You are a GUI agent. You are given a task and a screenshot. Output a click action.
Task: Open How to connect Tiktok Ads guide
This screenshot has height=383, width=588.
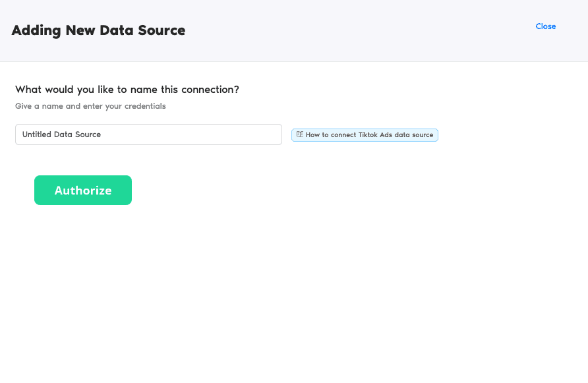pos(365,135)
